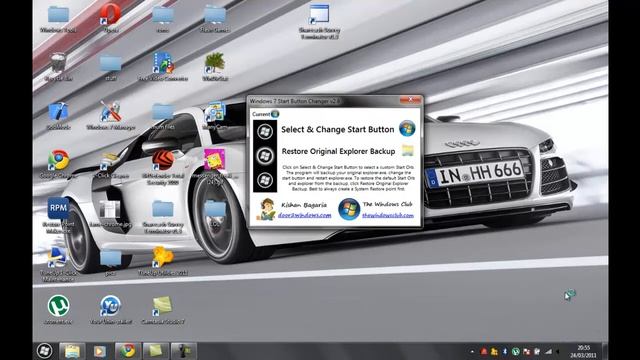Viewport: 640px width, 360px height.
Task: Select the Google Chrome desktop shortcut
Action: pos(58,164)
